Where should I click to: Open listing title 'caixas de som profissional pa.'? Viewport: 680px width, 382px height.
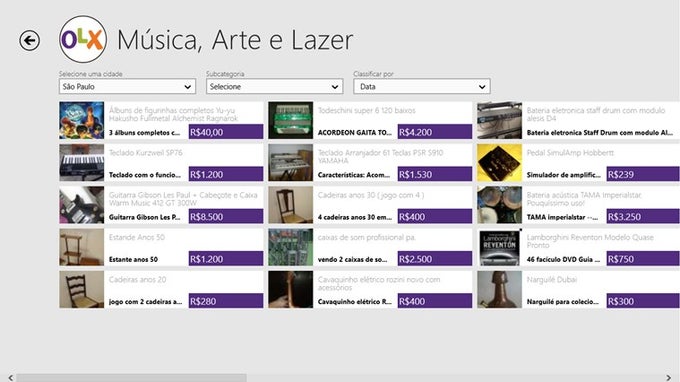point(367,237)
